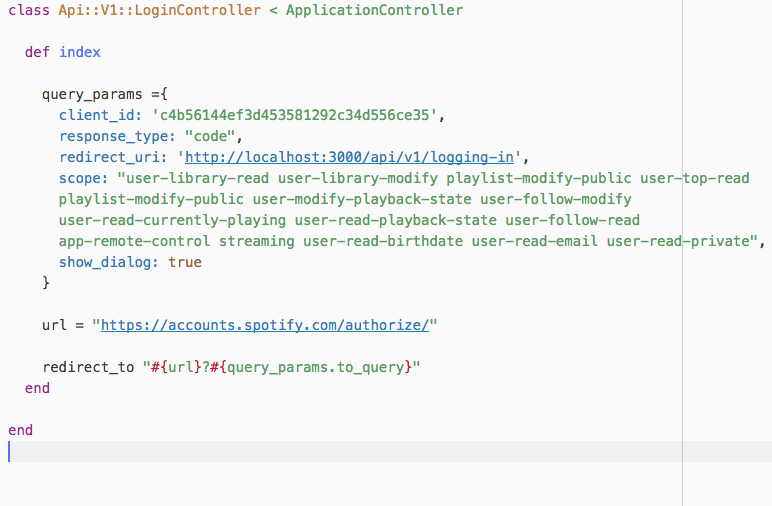Click the final 'end' closing the class
This screenshot has height=506, width=772.
[x=20, y=430]
